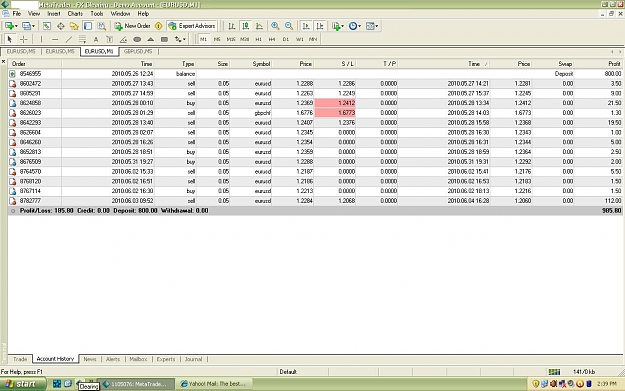Select the Trendline tool
The width and height of the screenshot is (625, 391).
pos(69,39)
